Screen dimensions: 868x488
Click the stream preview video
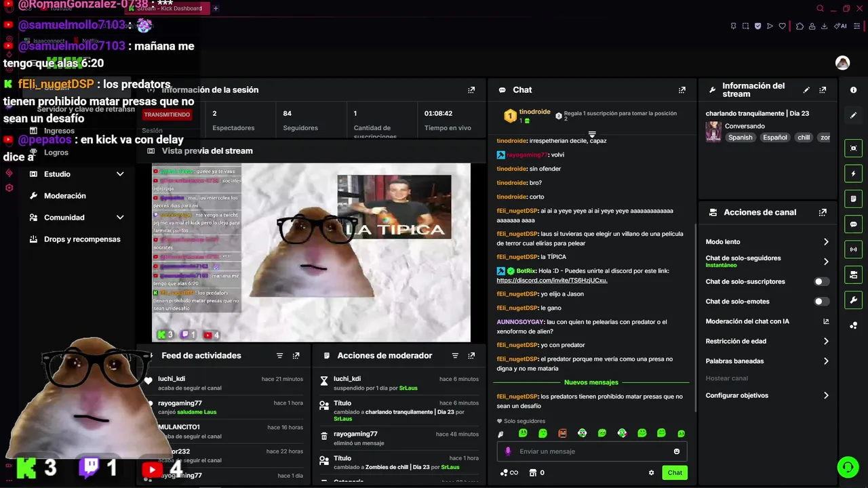click(311, 253)
